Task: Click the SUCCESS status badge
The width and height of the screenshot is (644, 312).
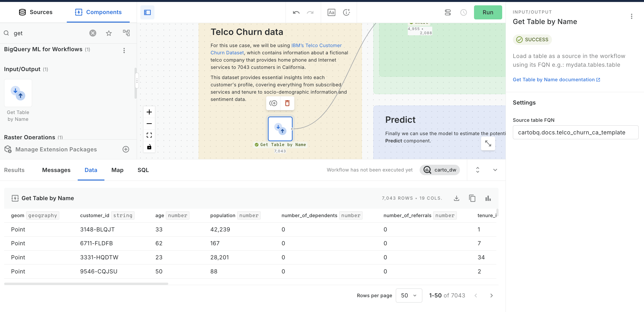Action: (532, 40)
